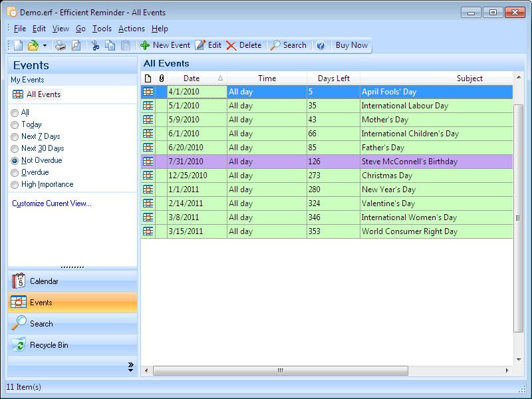The width and height of the screenshot is (532, 399).
Task: Click event icon on International Women's Day row
Action: [148, 217]
